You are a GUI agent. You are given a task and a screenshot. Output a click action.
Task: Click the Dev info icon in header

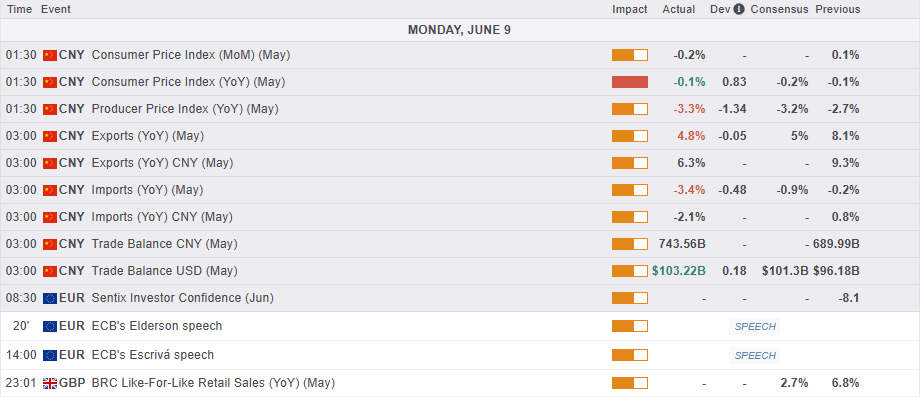(x=739, y=9)
